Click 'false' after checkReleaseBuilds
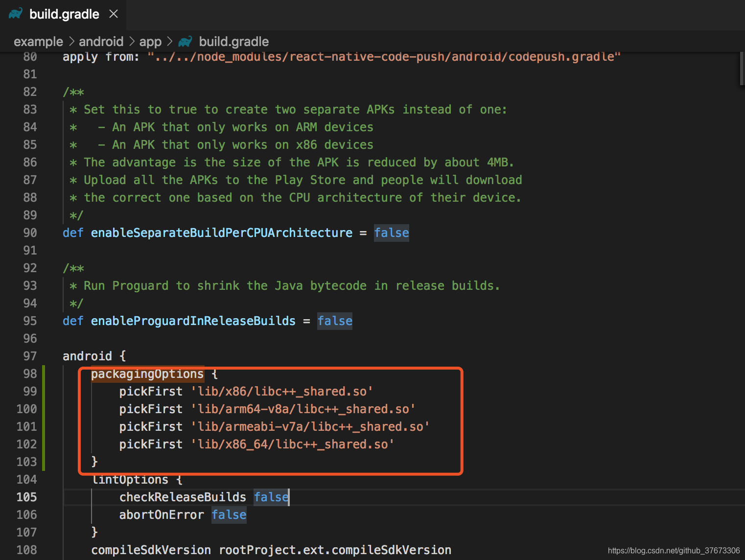This screenshot has height=560, width=745. point(271,497)
